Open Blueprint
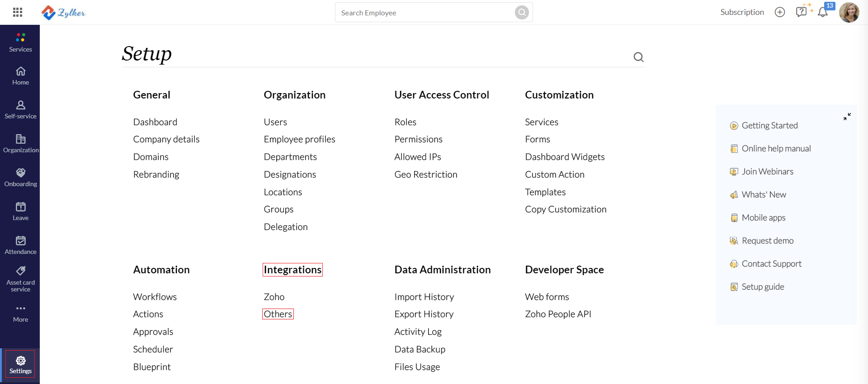Viewport: 868px width, 384px height. coord(151,367)
